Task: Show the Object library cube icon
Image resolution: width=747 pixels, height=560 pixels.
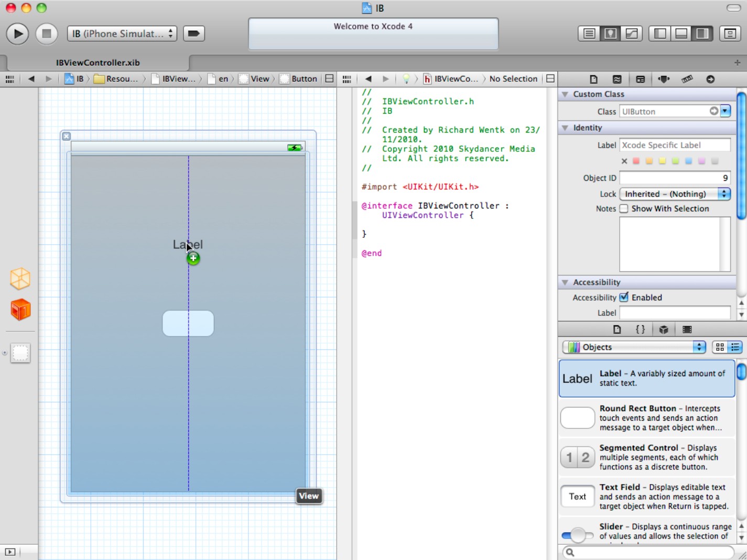Action: 664,330
